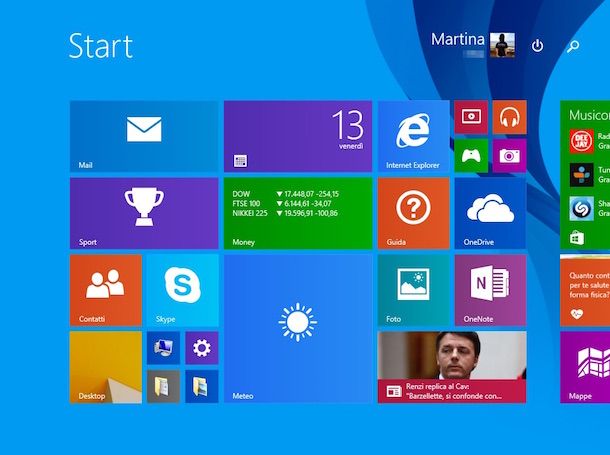This screenshot has width=610, height=455.
Task: Open the Contatti people tile
Action: click(106, 290)
